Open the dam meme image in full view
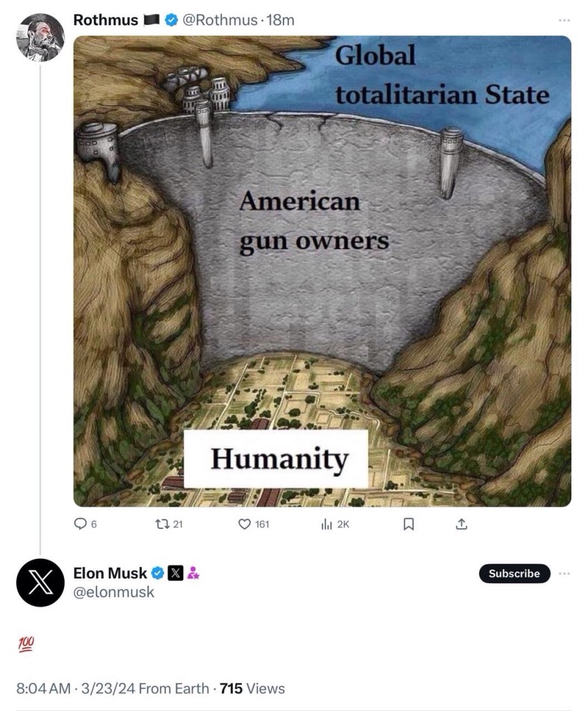Viewport: 588px width, 711px height. tap(322, 271)
